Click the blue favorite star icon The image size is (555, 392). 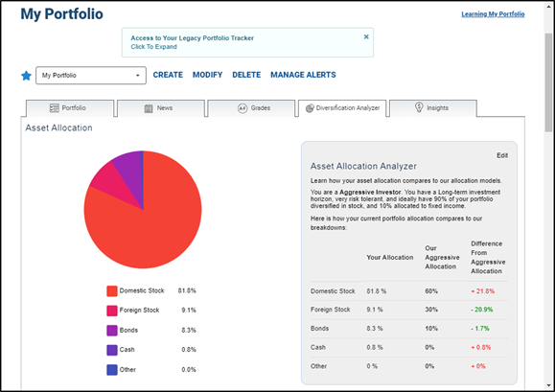pyautogui.click(x=26, y=76)
